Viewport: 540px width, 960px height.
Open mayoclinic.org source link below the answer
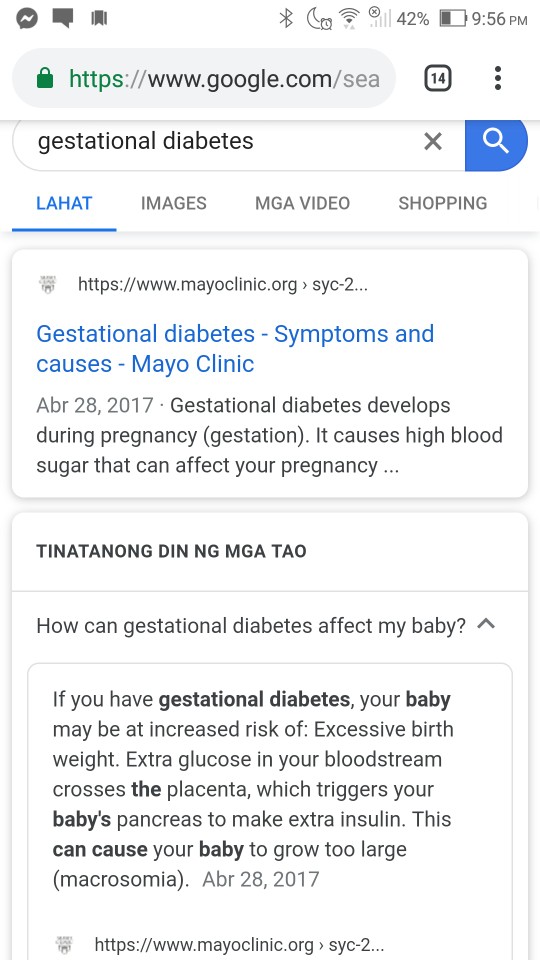[239, 944]
